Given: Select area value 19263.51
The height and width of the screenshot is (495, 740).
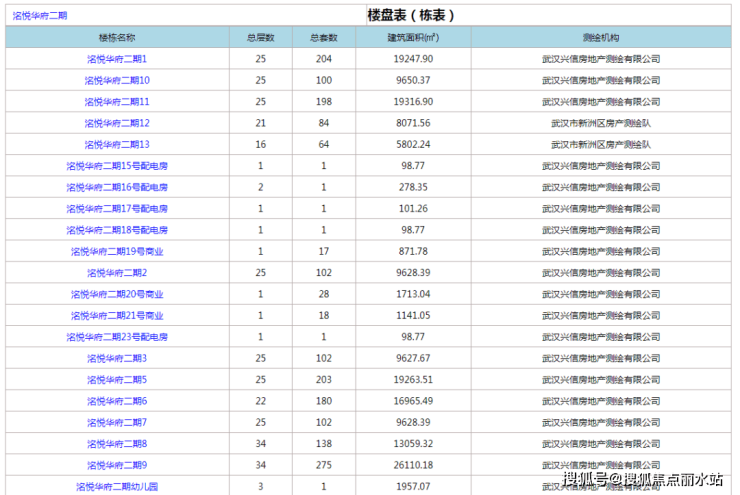Looking at the screenshot, I should tap(413, 380).
